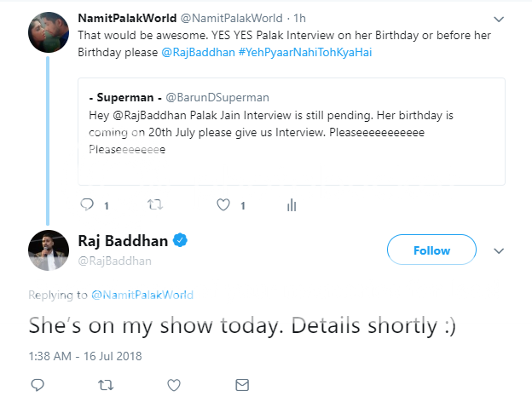The image size is (532, 402).
Task: Like Raj Baddhan's tweet
Action: coord(174,385)
